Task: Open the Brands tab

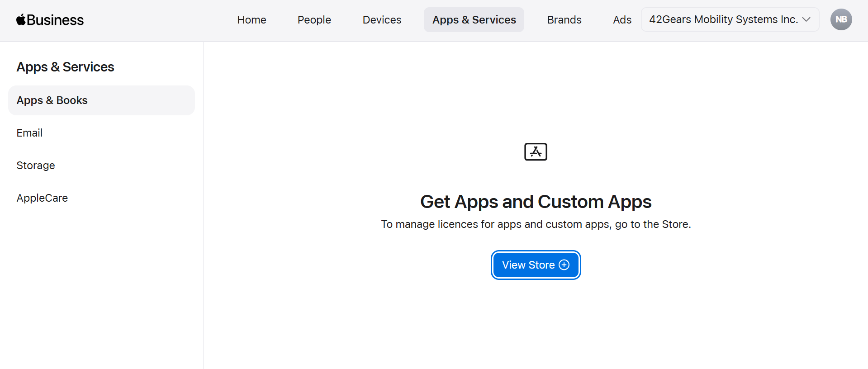Action: tap(564, 20)
